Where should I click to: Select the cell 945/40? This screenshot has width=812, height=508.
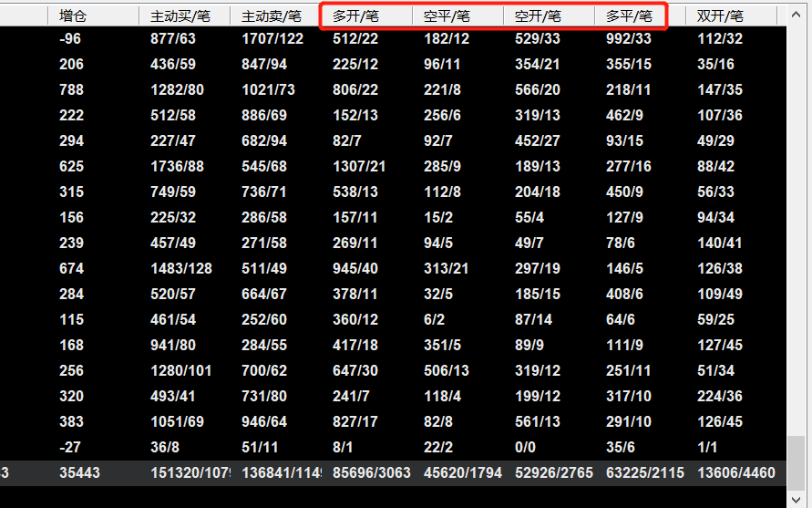[355, 268]
